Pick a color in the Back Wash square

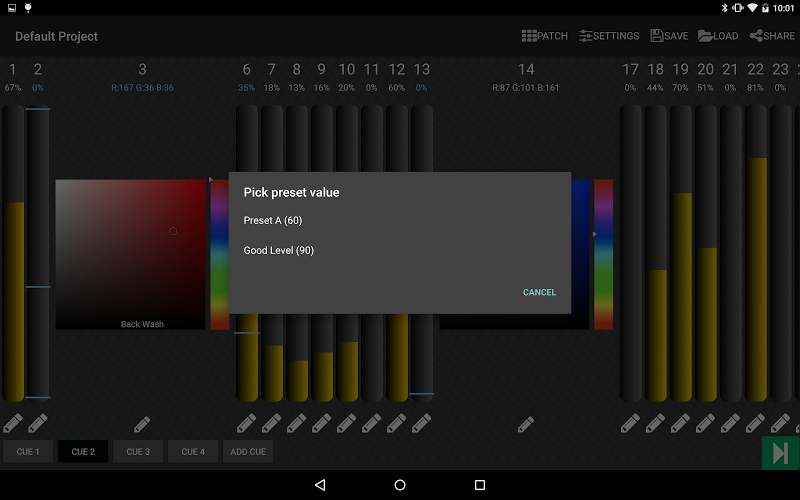pyautogui.click(x=131, y=254)
